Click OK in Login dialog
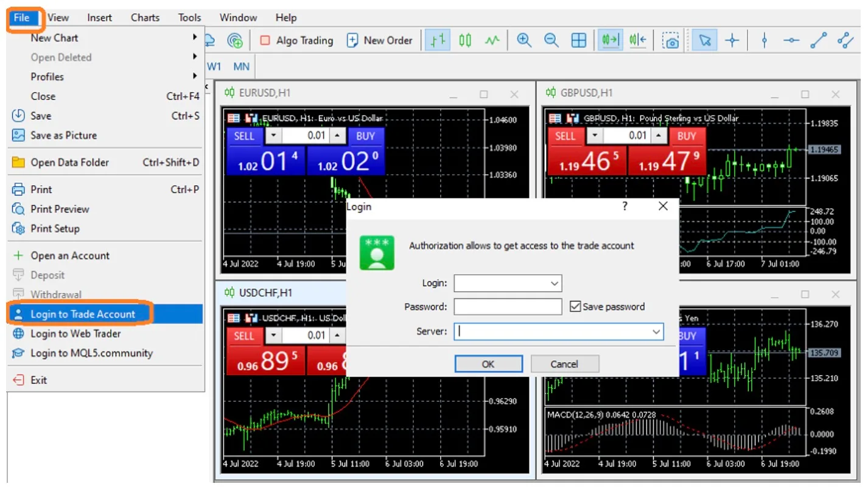The width and height of the screenshot is (868, 492). pos(488,364)
